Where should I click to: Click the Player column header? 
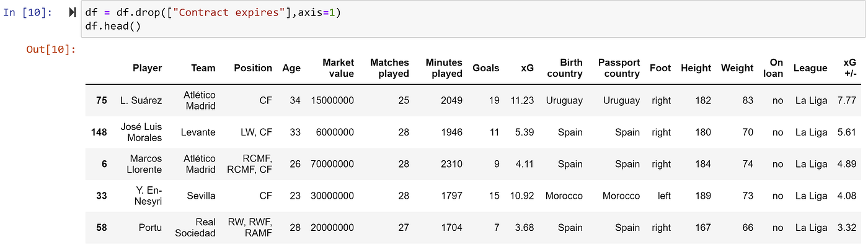point(147,68)
